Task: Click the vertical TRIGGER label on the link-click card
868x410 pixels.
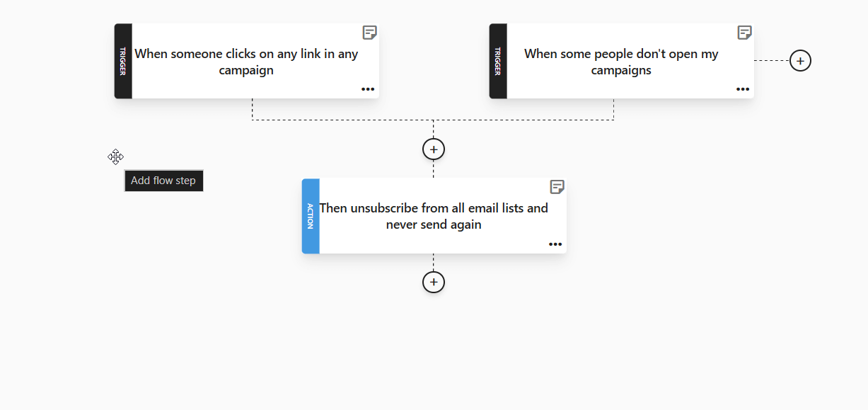Action: click(x=122, y=61)
